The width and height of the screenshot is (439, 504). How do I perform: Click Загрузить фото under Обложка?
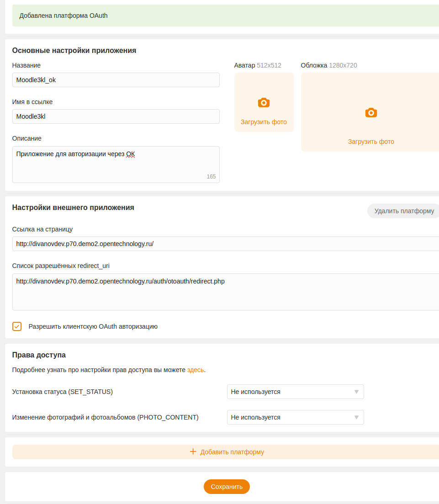pos(371,142)
